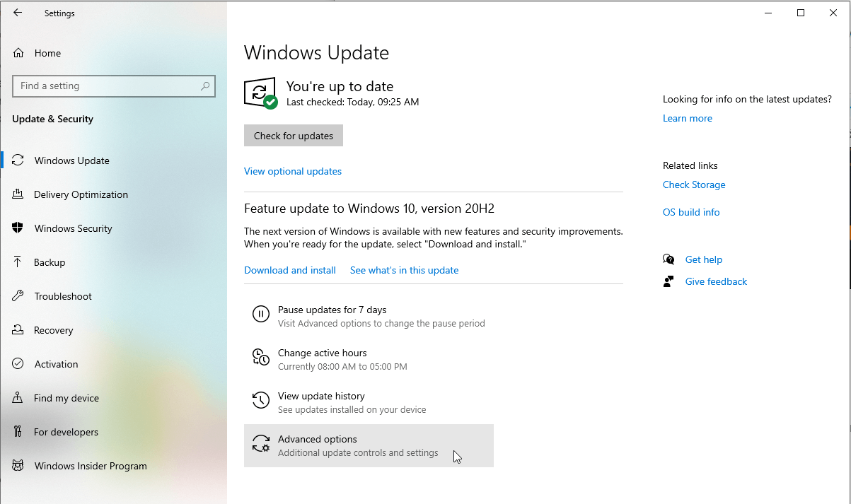
Task: Select Windows Update in the navigation pane
Action: click(71, 160)
